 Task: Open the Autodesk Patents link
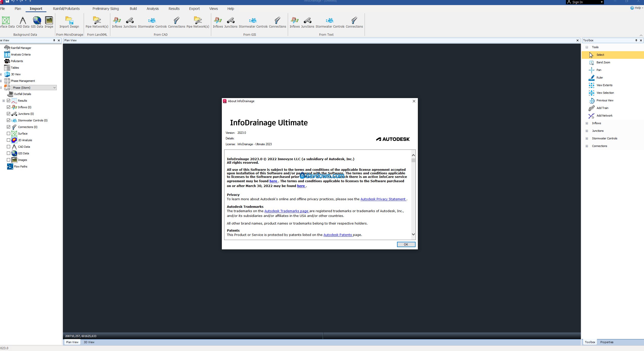pyautogui.click(x=338, y=235)
